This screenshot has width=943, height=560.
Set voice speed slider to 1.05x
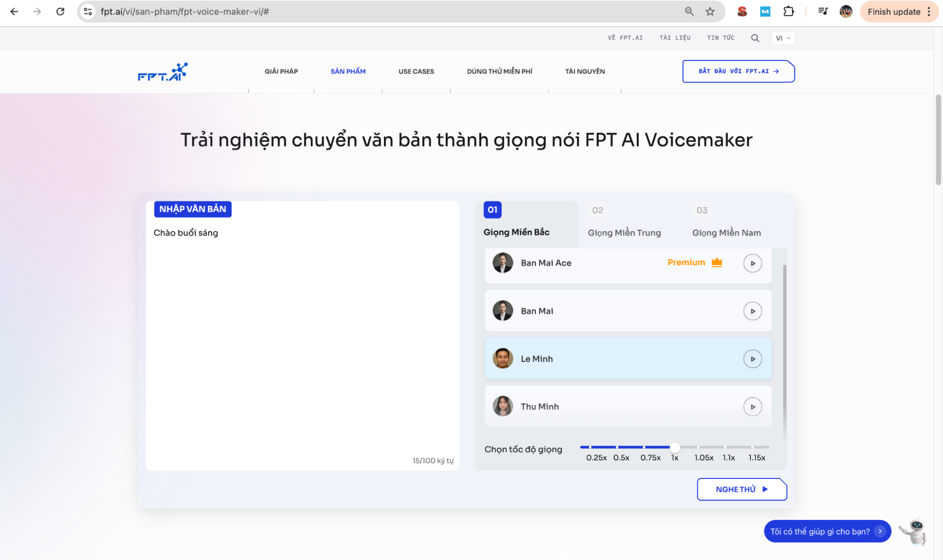click(698, 447)
